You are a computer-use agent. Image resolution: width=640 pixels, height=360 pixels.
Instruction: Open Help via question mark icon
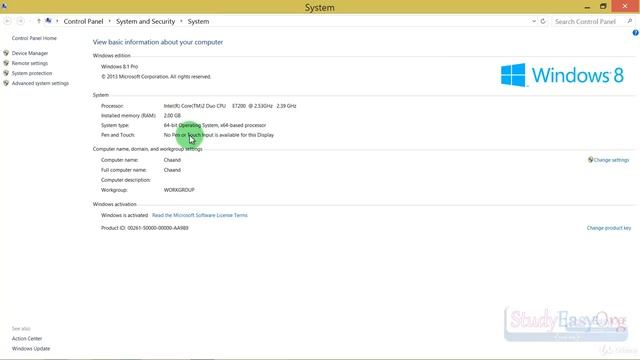pos(636,33)
